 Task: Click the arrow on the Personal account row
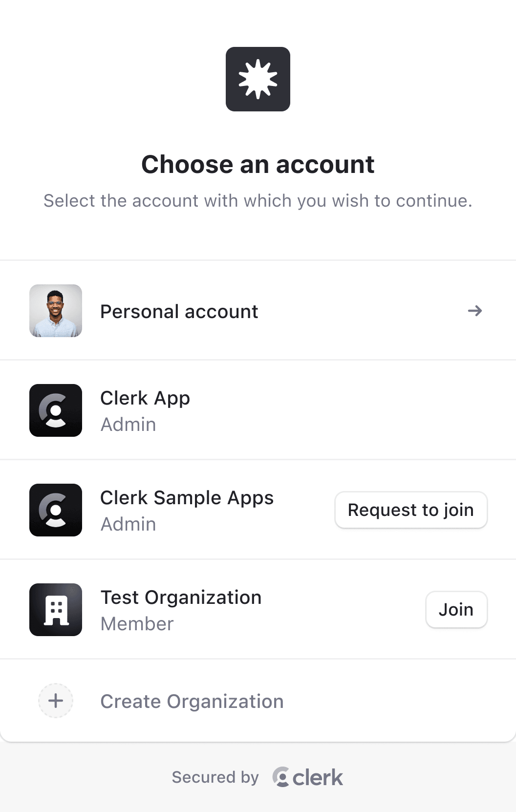click(x=475, y=311)
